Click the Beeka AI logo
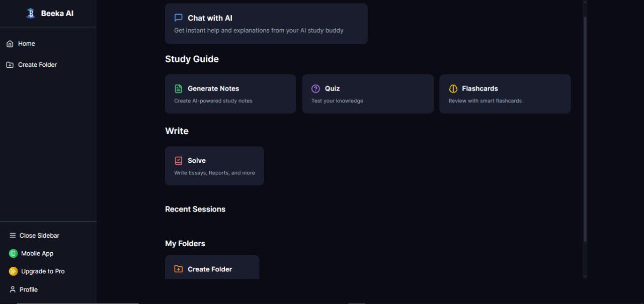The image size is (644, 304). pos(32,13)
